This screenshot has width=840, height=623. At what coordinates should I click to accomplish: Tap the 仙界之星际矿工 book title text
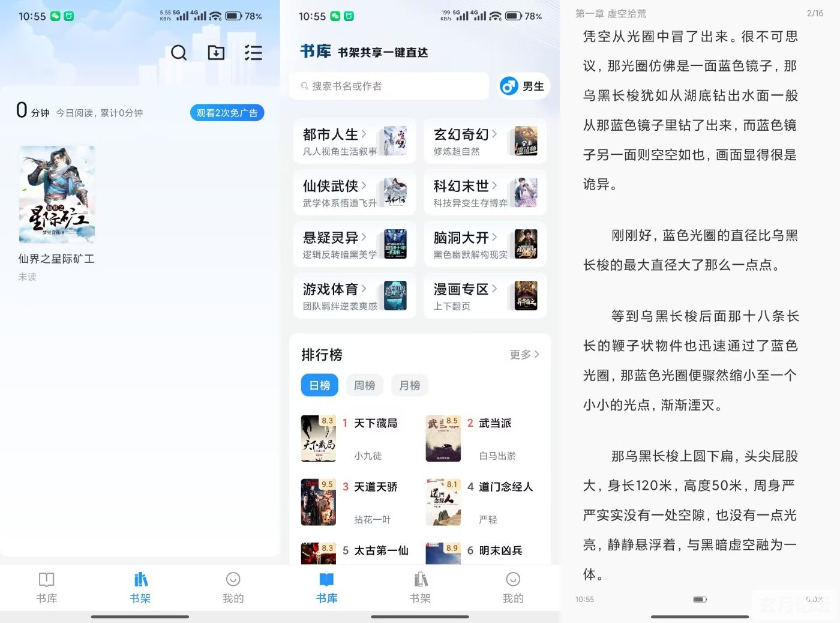point(56,259)
